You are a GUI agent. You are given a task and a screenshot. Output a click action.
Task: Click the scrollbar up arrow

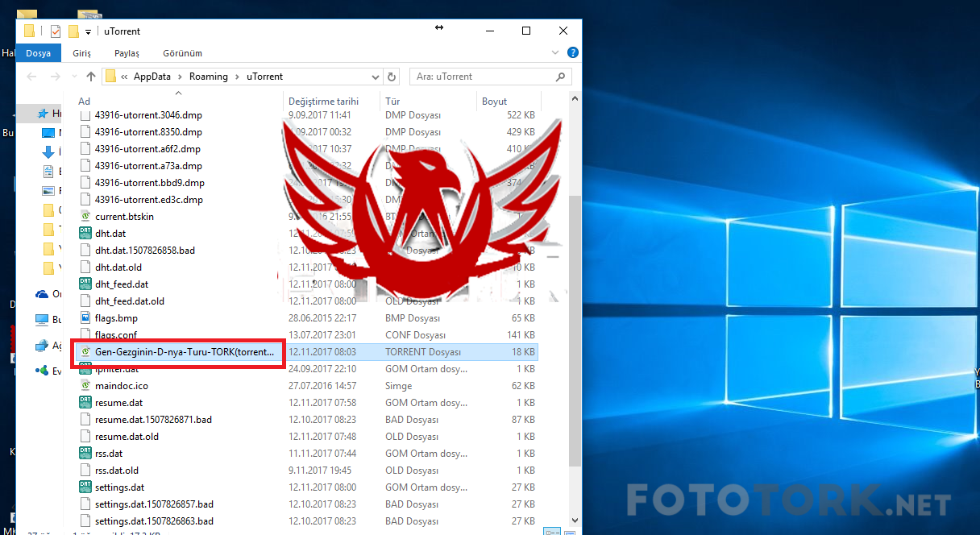575,99
